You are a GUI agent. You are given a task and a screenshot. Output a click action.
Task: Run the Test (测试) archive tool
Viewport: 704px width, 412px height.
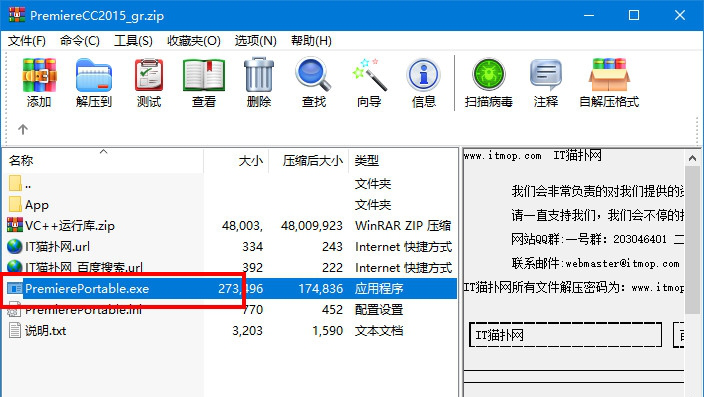tap(149, 75)
